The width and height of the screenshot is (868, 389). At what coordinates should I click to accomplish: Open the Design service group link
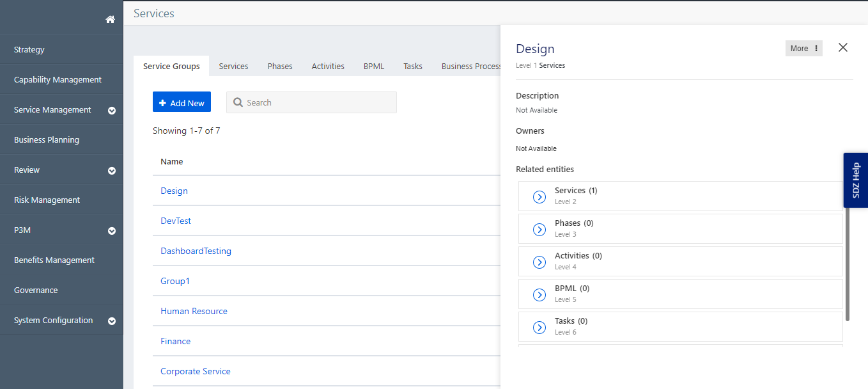[x=174, y=191]
